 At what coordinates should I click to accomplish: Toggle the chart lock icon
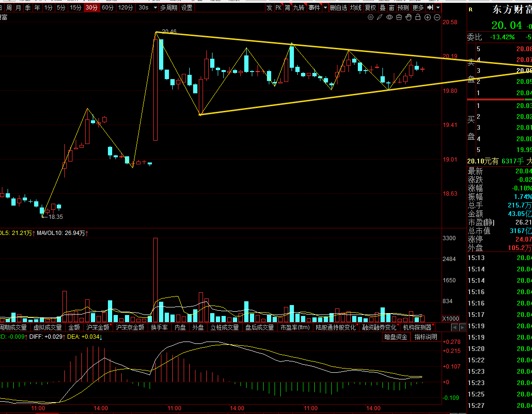pos(418,17)
